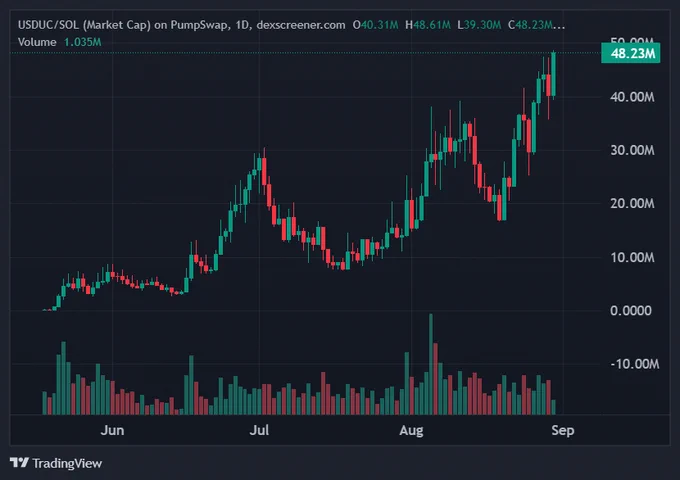Click the latest green candle near 48M
Image resolution: width=680 pixels, height=480 pixels.
pos(554,74)
